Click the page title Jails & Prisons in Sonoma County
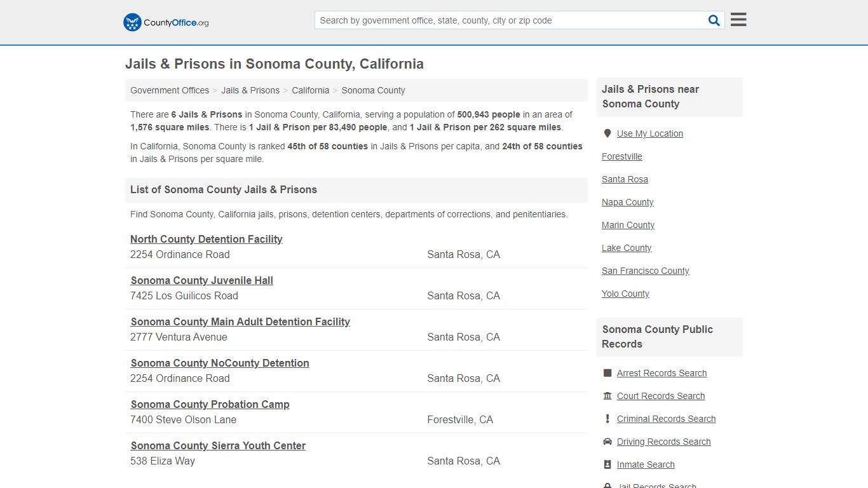 click(x=275, y=64)
